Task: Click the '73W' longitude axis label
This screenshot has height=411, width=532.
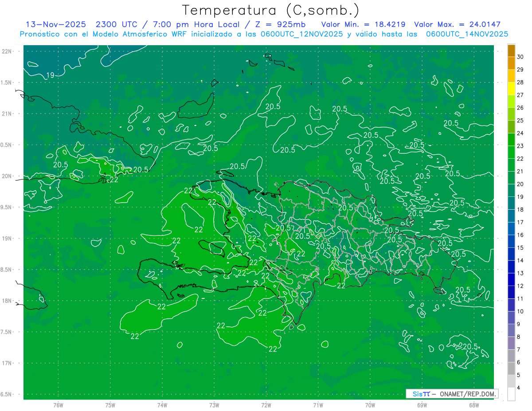Action: point(214,405)
